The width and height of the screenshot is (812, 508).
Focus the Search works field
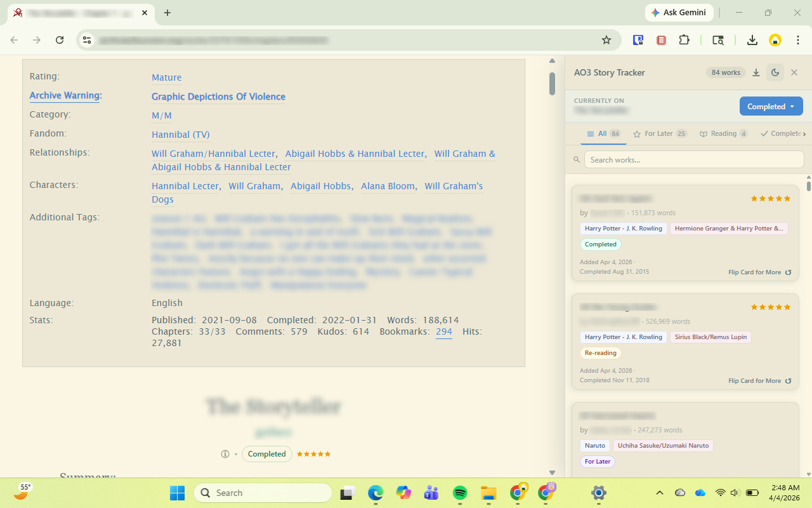coord(694,159)
